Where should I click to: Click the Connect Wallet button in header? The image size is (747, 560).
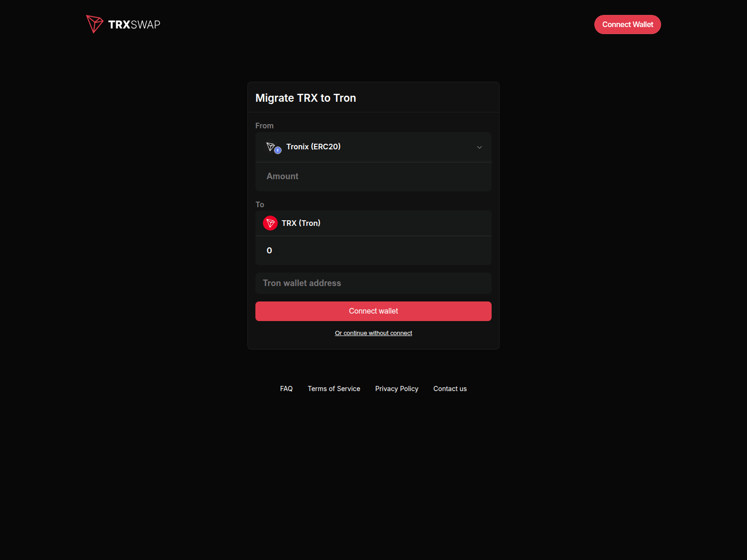pyautogui.click(x=627, y=25)
